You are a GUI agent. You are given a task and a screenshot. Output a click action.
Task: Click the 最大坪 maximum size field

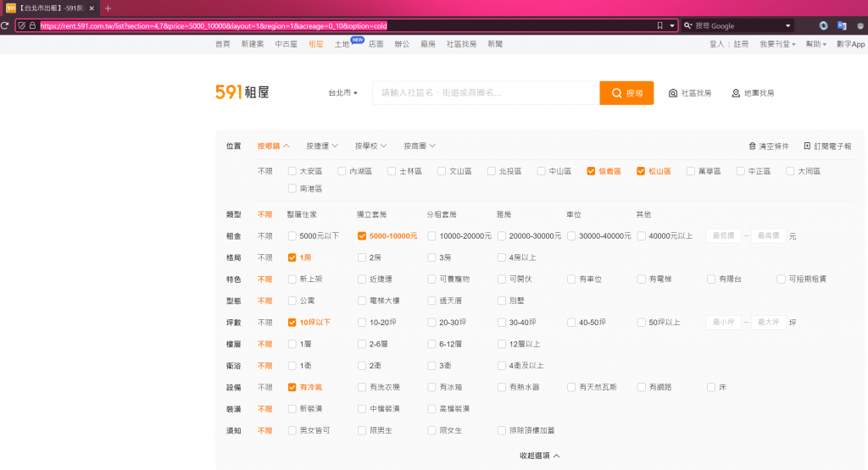point(769,323)
